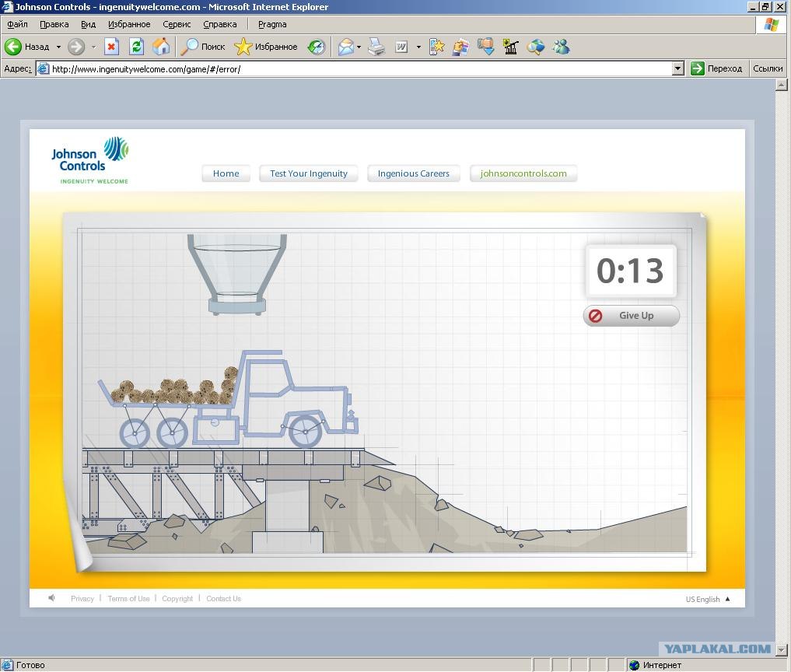Open the Сервис menu
This screenshot has height=672, width=791.
pos(177,24)
